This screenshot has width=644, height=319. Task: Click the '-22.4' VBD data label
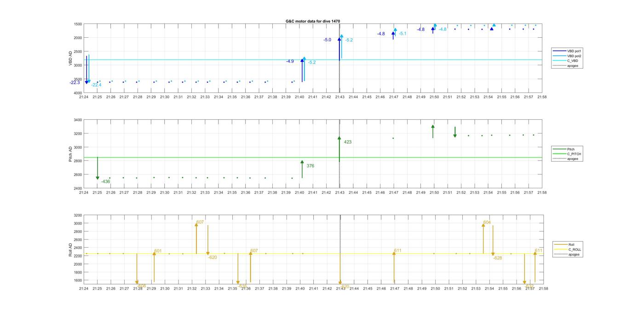[x=96, y=85]
